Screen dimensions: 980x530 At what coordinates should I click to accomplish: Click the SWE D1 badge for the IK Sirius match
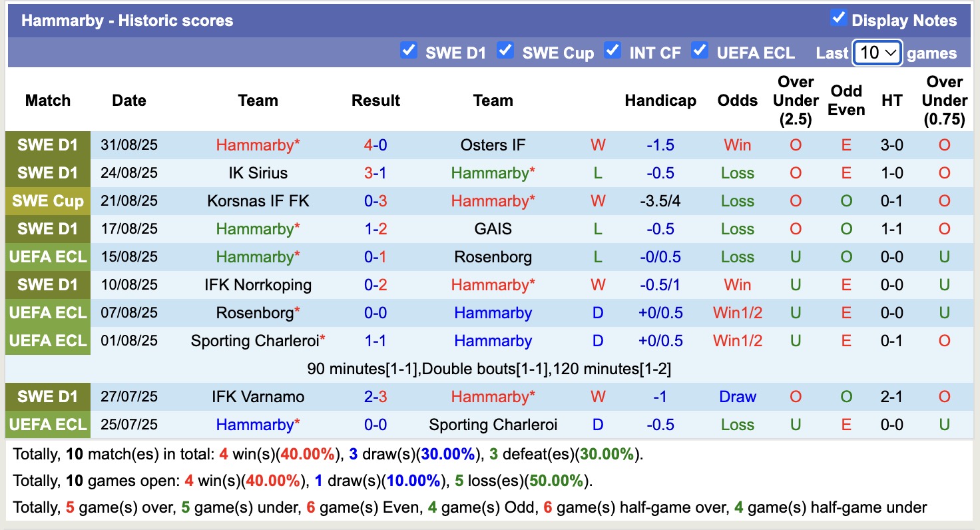coord(47,172)
